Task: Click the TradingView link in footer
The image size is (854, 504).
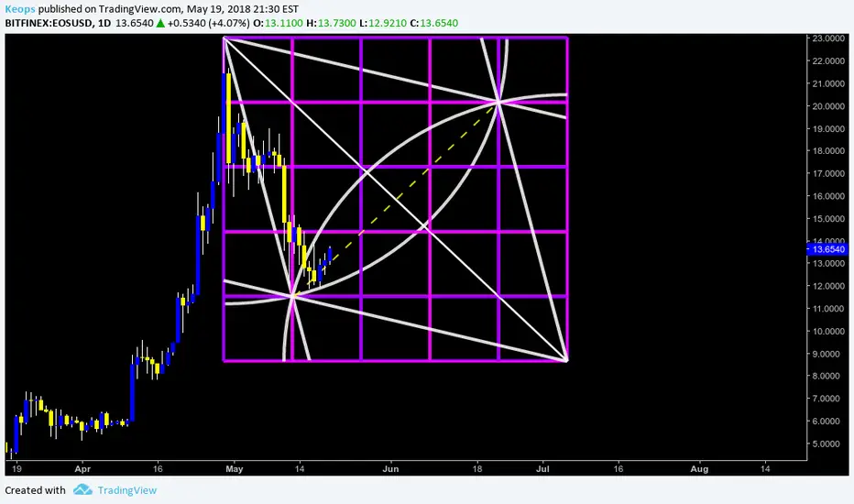Action: (126, 490)
